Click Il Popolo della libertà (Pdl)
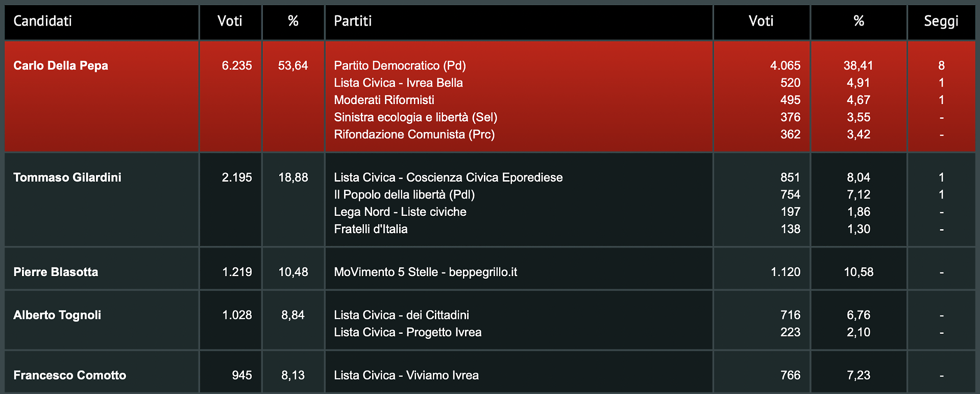 (x=404, y=195)
